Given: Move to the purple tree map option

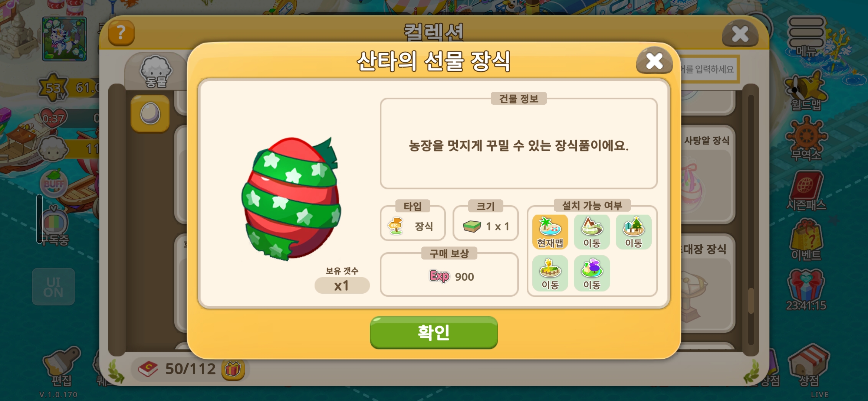Looking at the screenshot, I should pos(592,274).
